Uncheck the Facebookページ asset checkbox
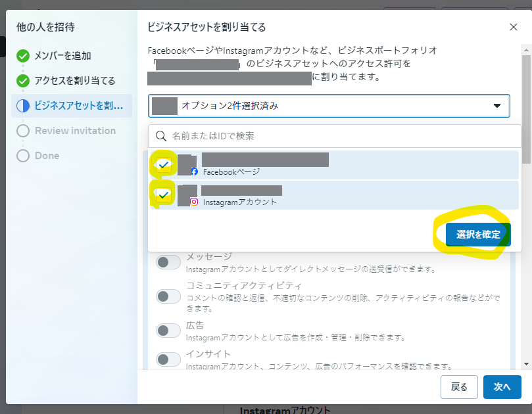This screenshot has width=532, height=414. [x=164, y=165]
